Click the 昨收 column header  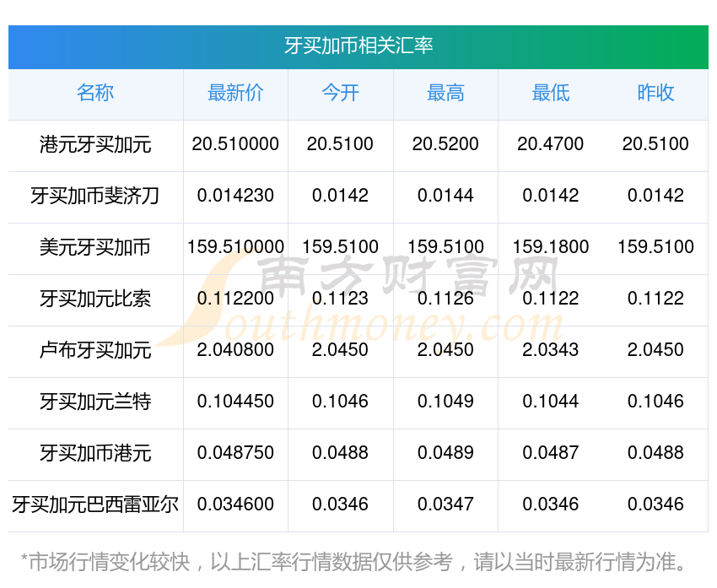655,94
